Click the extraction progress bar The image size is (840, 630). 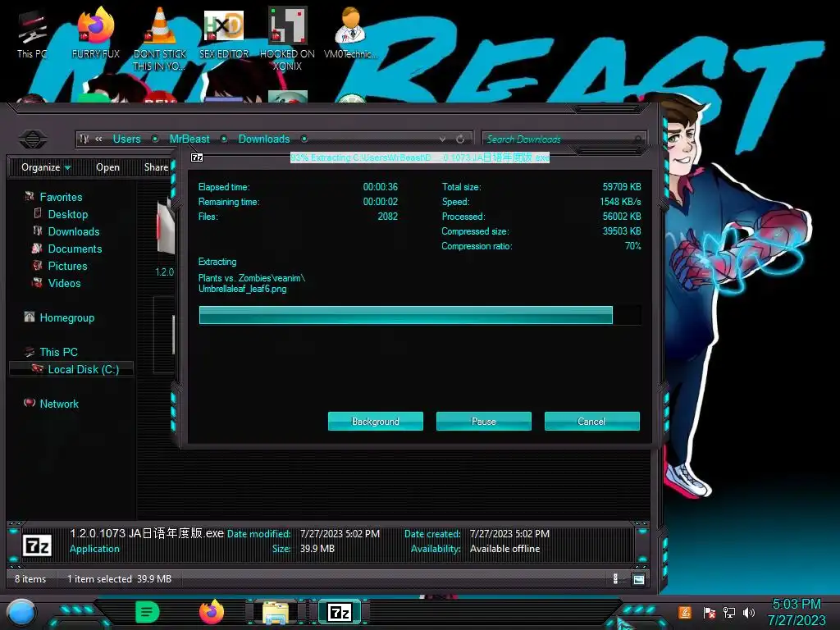tap(420, 315)
